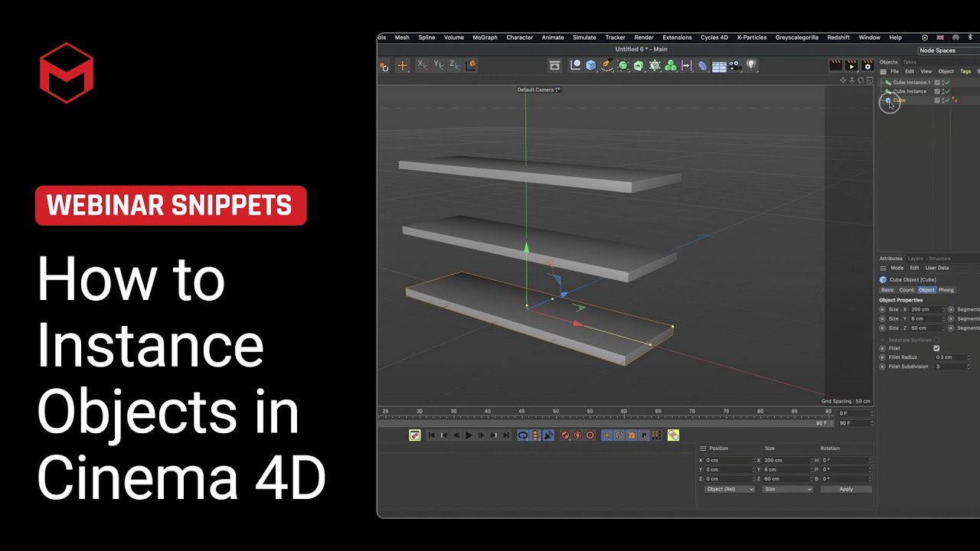Toggle the Z axis lock icon
Image resolution: width=980 pixels, height=551 pixels.
(x=454, y=66)
